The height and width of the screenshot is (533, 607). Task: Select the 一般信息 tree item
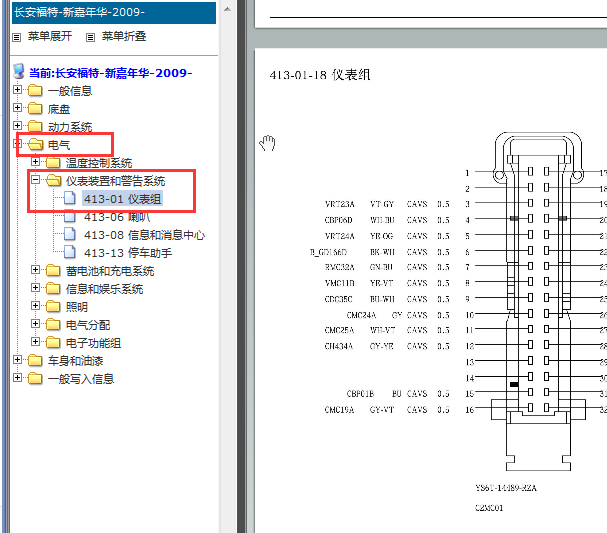[70, 91]
